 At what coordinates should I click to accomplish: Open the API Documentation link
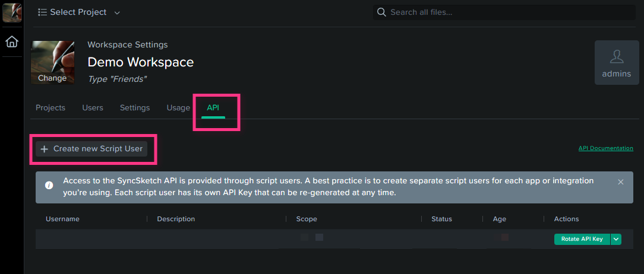click(606, 148)
